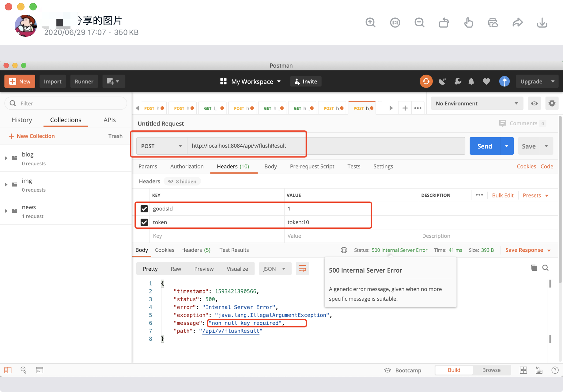This screenshot has width=563, height=392.
Task: Uncheck the goodsId header checkbox
Action: (144, 209)
